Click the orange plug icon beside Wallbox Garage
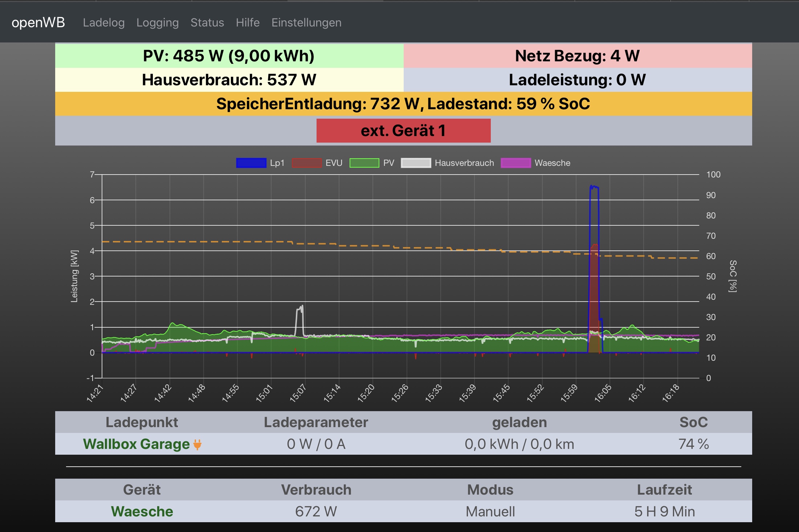 click(197, 444)
